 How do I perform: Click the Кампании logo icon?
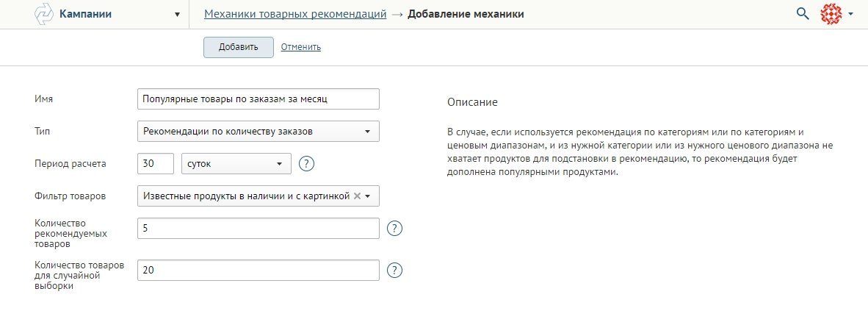pos(43,14)
